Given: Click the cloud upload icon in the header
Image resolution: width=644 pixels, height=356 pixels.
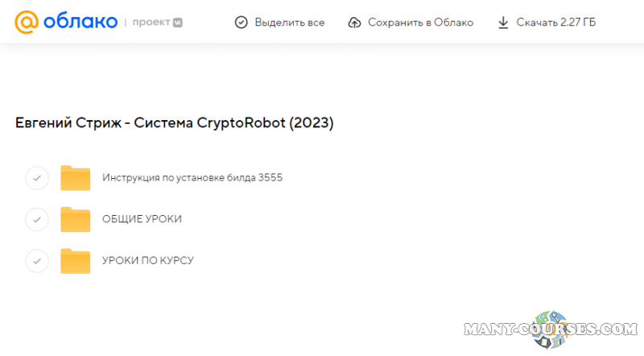Looking at the screenshot, I should point(354,23).
